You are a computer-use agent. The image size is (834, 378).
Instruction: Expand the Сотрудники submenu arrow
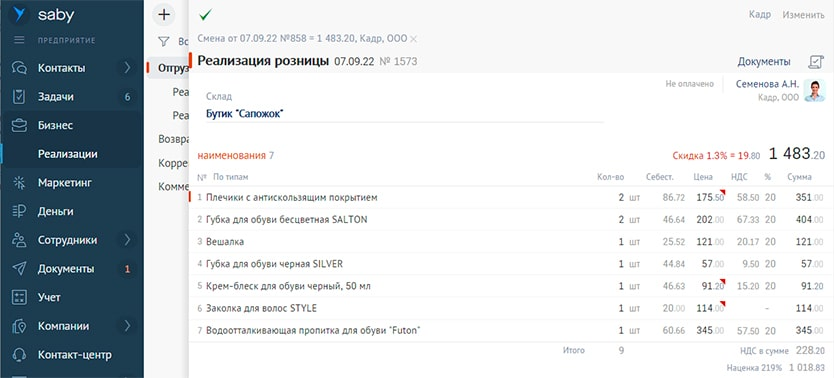tap(127, 240)
